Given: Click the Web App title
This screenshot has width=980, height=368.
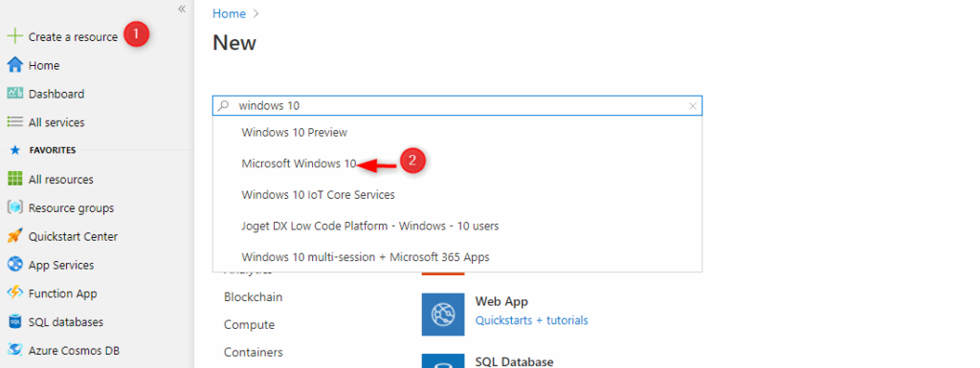Looking at the screenshot, I should tap(501, 302).
